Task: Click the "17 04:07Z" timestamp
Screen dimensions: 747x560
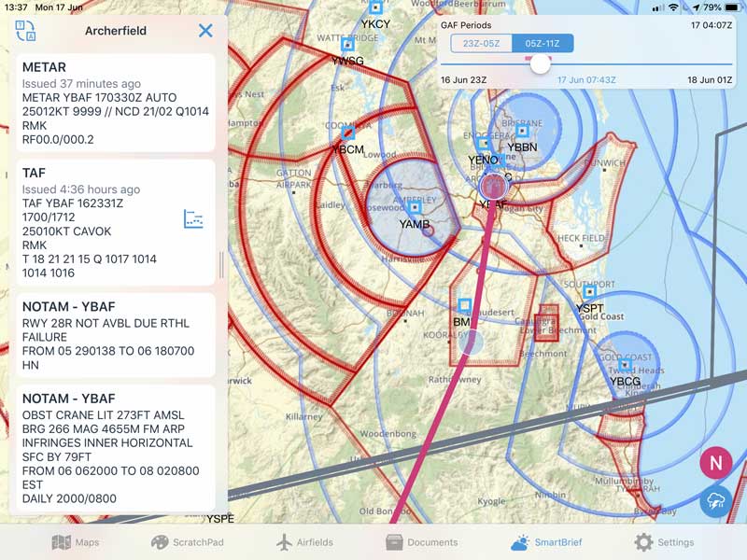Action: pyautogui.click(x=712, y=25)
